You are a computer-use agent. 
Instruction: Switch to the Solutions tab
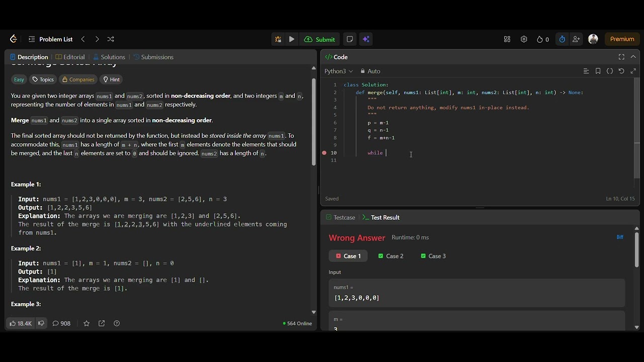[108, 57]
